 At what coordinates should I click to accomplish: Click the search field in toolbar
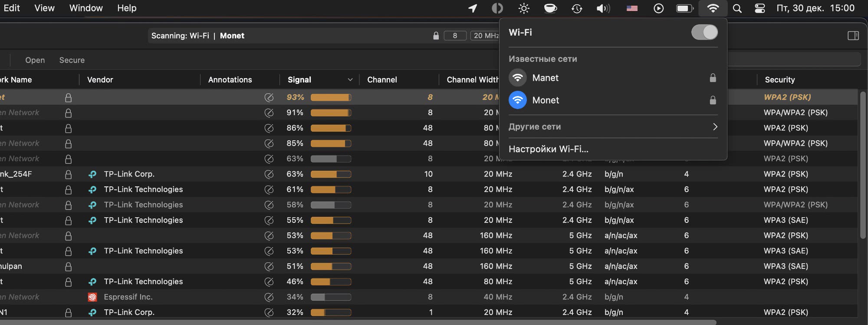794,60
